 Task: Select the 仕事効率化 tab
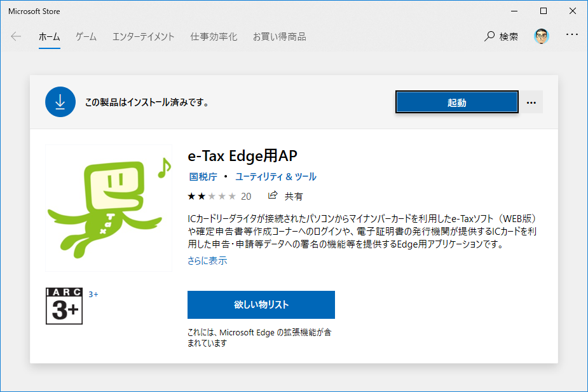[x=214, y=36]
